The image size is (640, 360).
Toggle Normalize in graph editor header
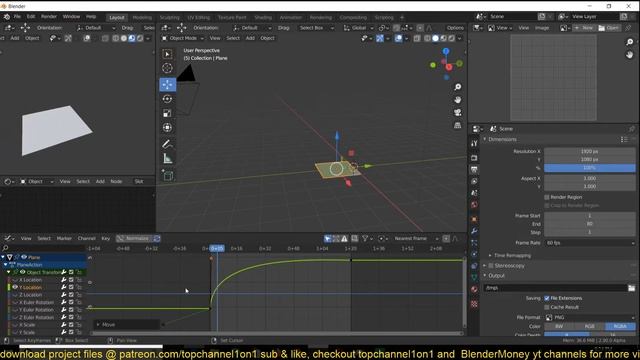(134, 238)
